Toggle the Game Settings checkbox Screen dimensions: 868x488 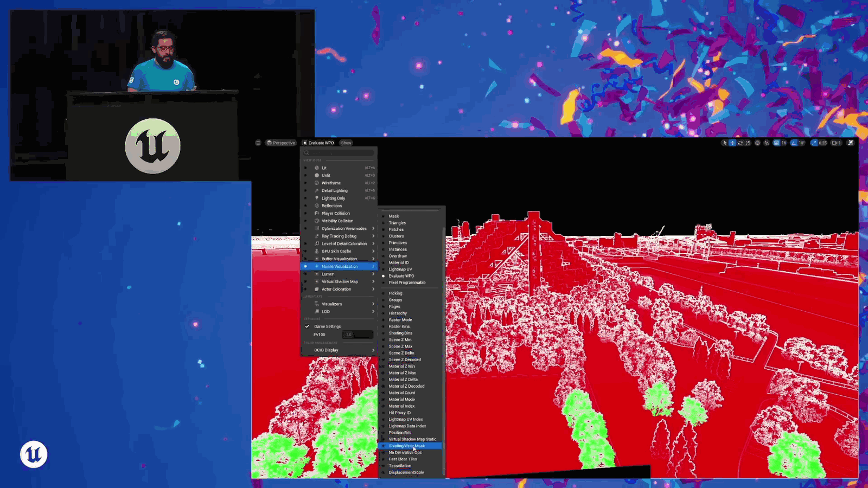click(307, 326)
